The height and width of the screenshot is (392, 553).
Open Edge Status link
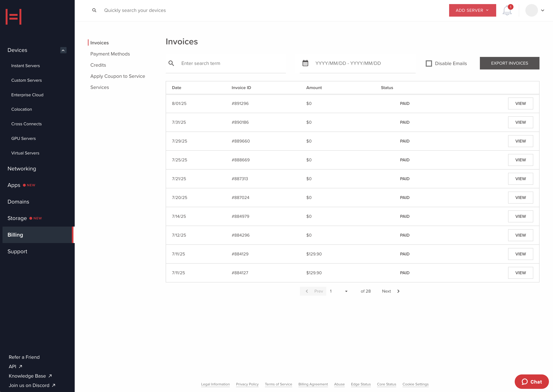point(361,384)
